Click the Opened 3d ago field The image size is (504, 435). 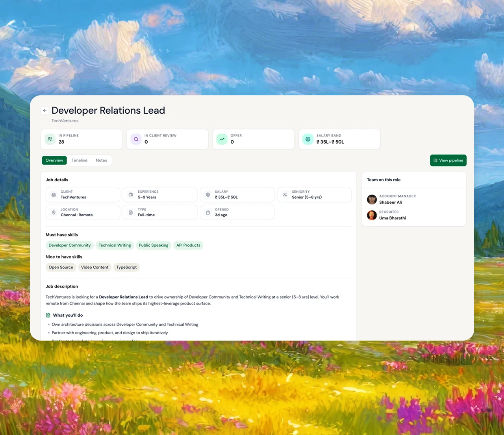tap(237, 212)
